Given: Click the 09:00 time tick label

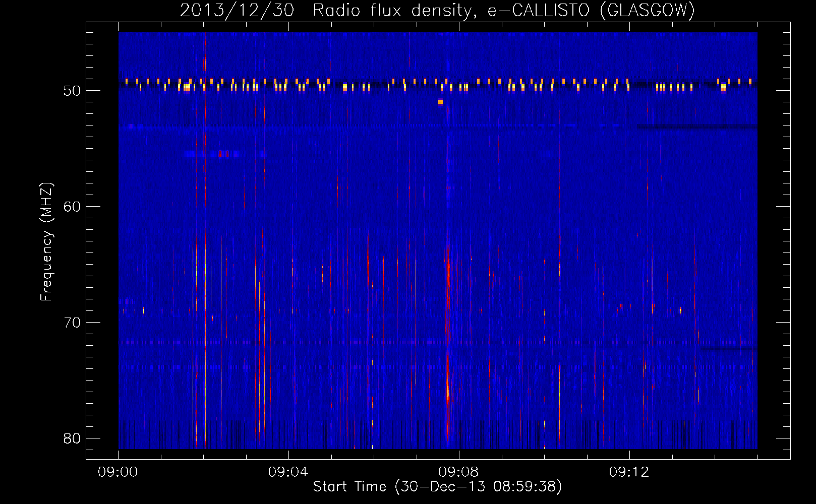Looking at the screenshot, I should click(x=118, y=472).
